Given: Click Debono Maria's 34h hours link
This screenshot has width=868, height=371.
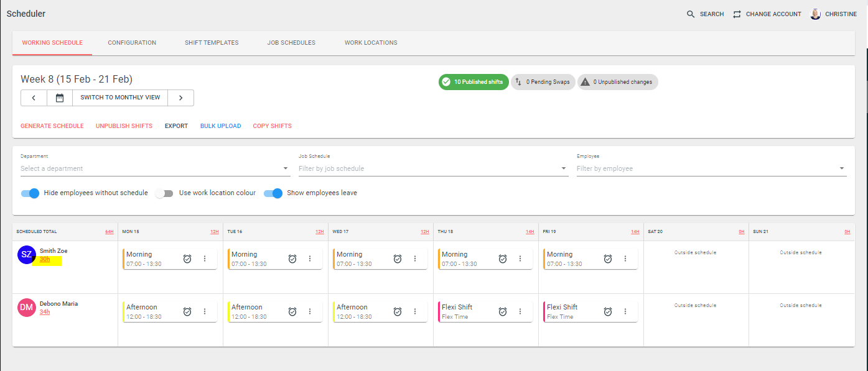Looking at the screenshot, I should [45, 312].
